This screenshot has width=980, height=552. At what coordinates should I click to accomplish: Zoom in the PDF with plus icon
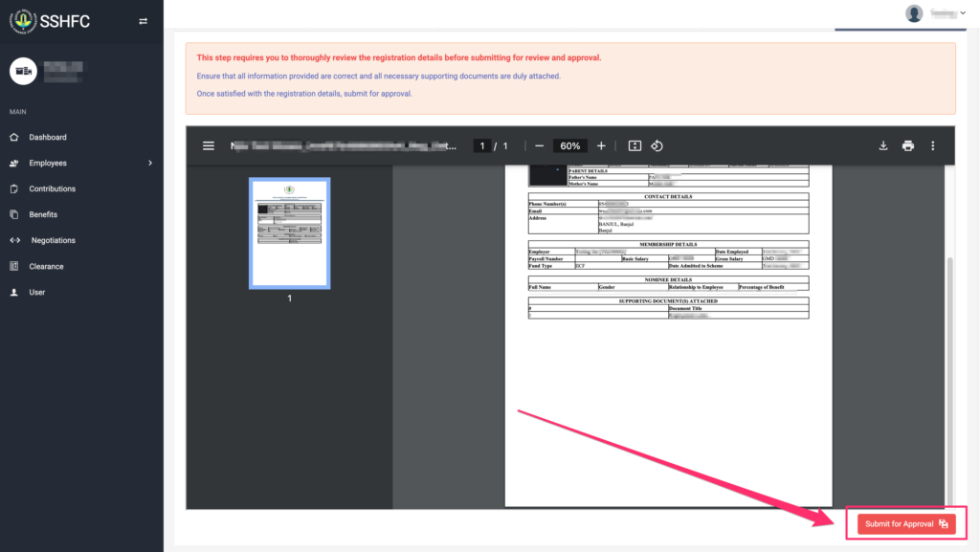coord(601,145)
